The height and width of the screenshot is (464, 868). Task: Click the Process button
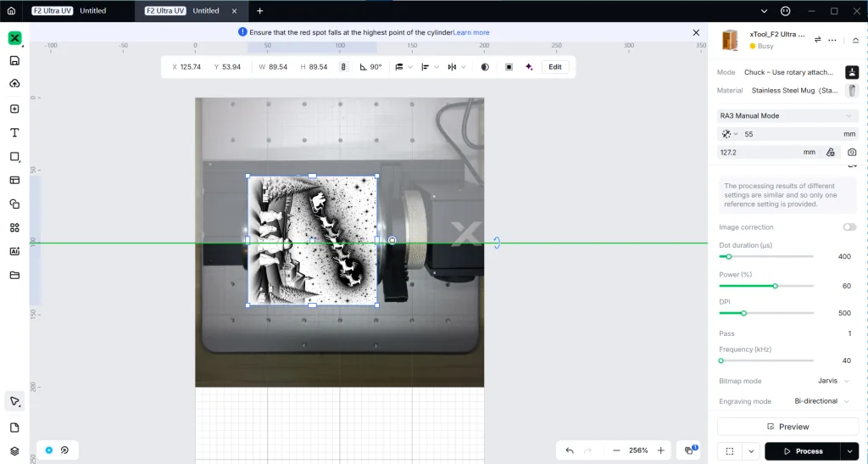(x=803, y=451)
